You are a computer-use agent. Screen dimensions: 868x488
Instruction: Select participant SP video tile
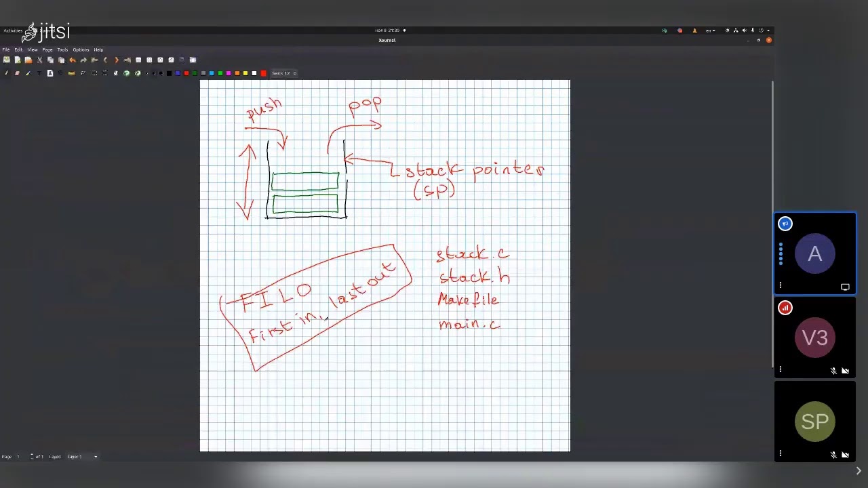[x=815, y=422]
